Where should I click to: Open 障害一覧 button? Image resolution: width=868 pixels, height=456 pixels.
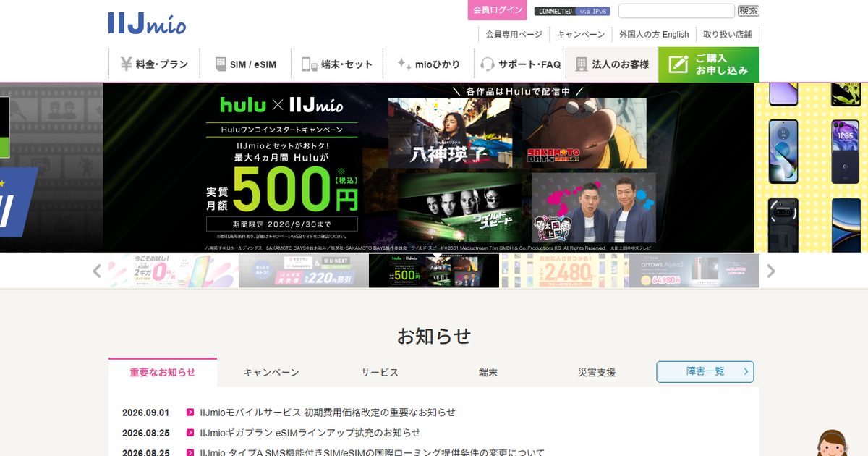pyautogui.click(x=705, y=372)
